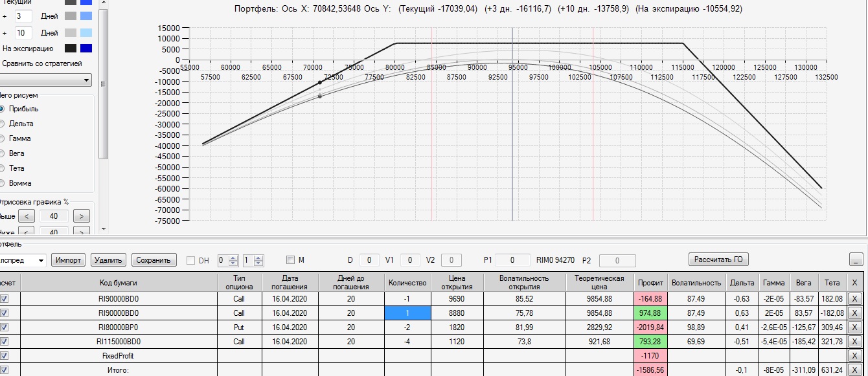
Task: Click the X button in Итого row
Action: 855,370
